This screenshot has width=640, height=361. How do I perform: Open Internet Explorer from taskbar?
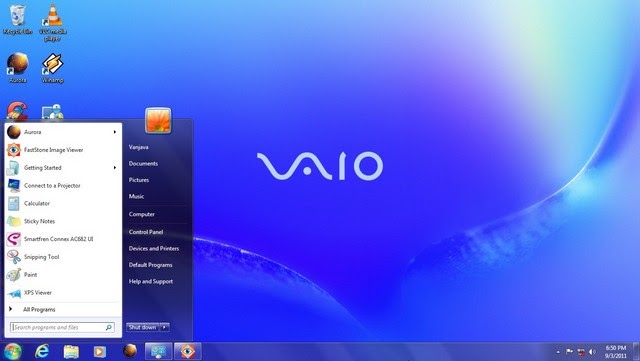click(42, 351)
